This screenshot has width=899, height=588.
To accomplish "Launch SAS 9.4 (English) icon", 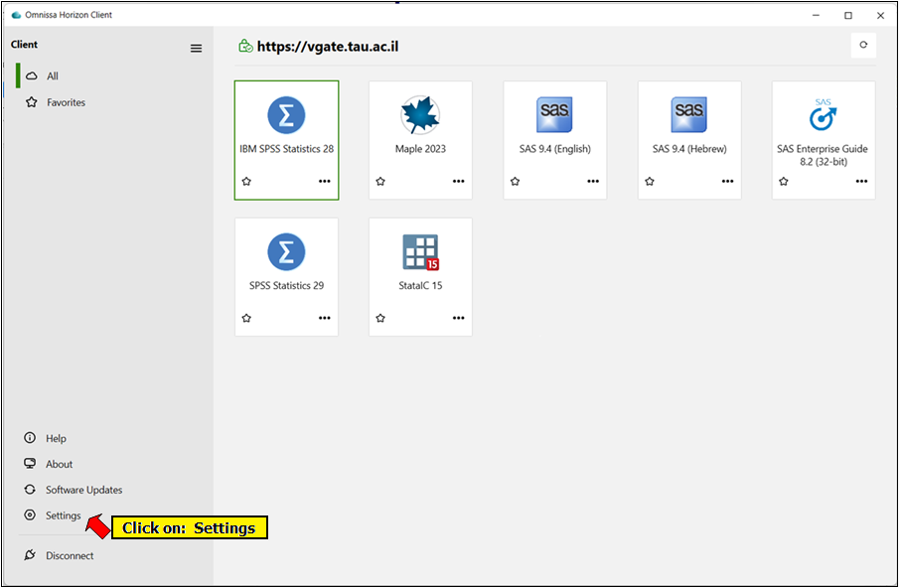I will [554, 114].
